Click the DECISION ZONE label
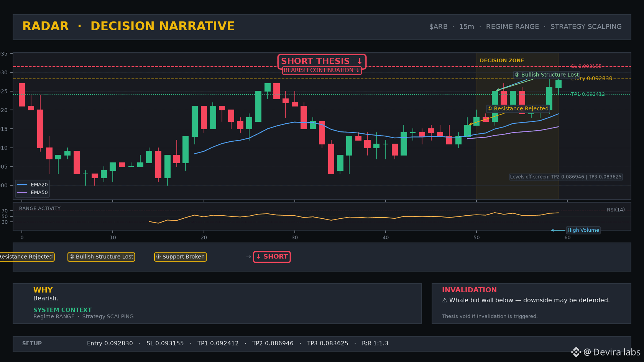The height and width of the screenshot is (362, 644). (x=502, y=61)
